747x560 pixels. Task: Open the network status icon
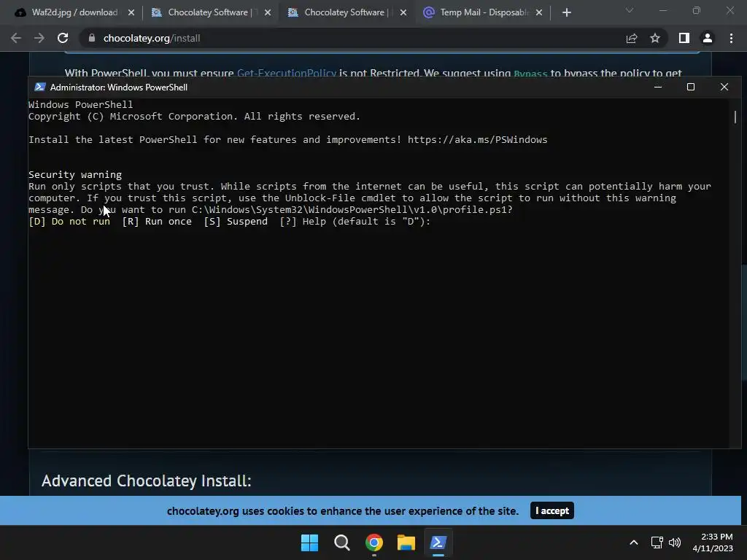(657, 542)
